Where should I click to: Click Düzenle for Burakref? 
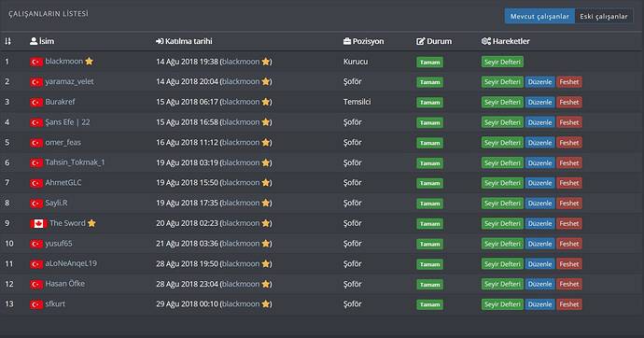click(x=539, y=103)
